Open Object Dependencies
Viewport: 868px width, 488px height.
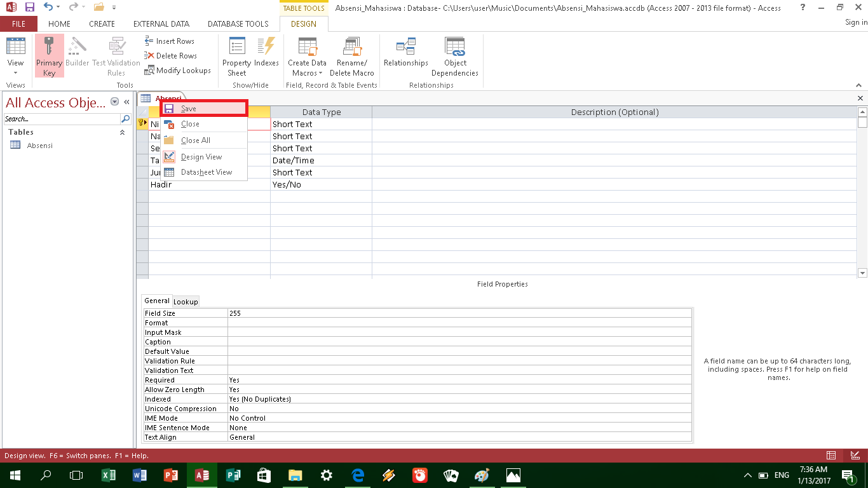(455, 57)
